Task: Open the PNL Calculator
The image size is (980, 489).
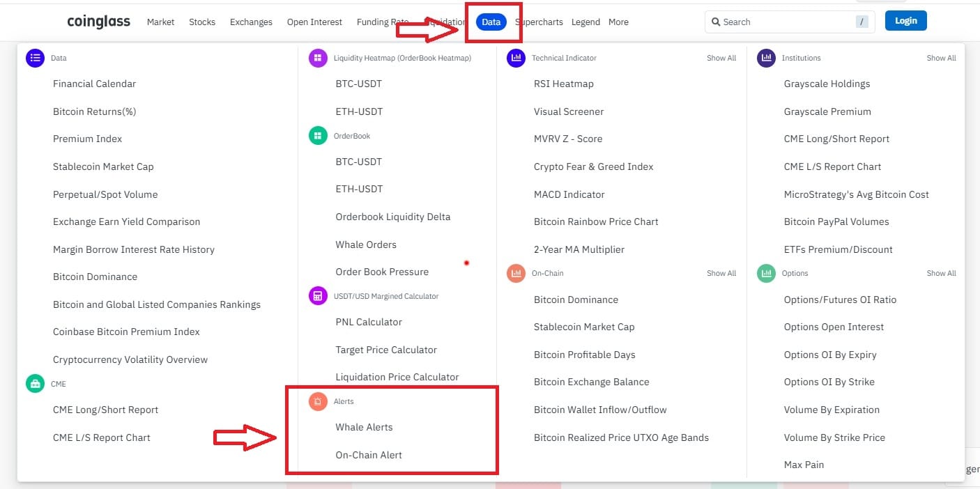Action: click(x=369, y=322)
